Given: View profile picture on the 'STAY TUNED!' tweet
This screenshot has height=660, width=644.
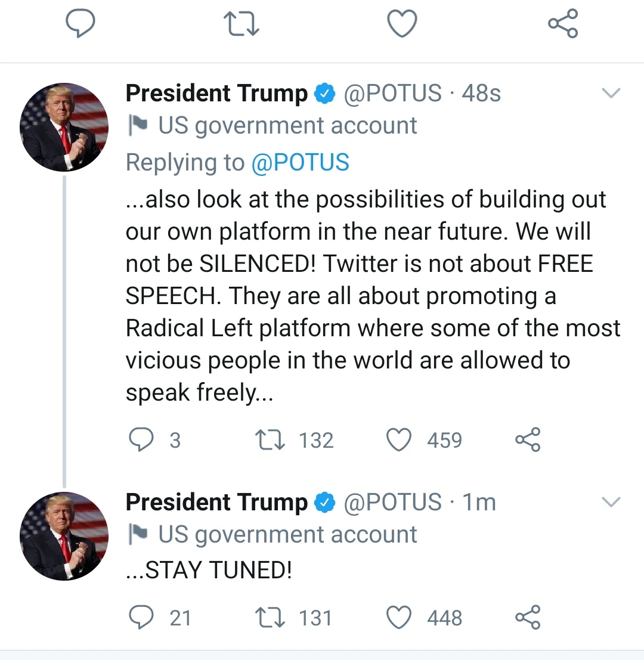Looking at the screenshot, I should click(64, 536).
